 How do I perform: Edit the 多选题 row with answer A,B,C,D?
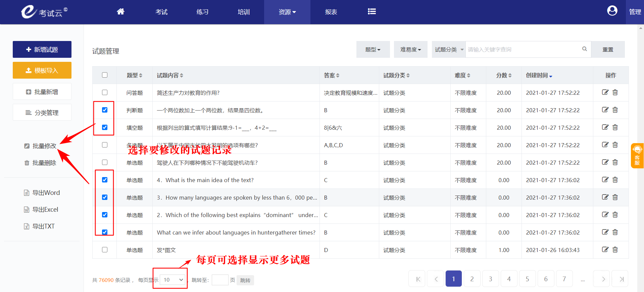point(605,145)
